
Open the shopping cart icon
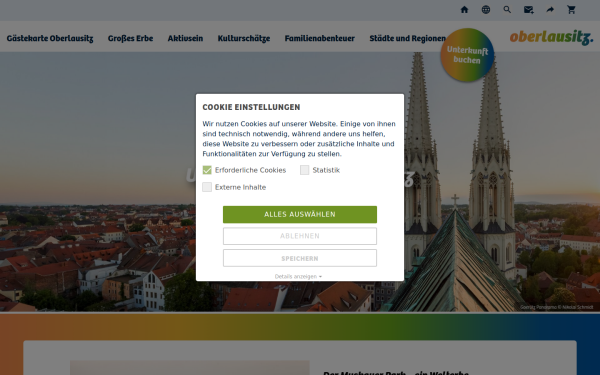pos(571,10)
